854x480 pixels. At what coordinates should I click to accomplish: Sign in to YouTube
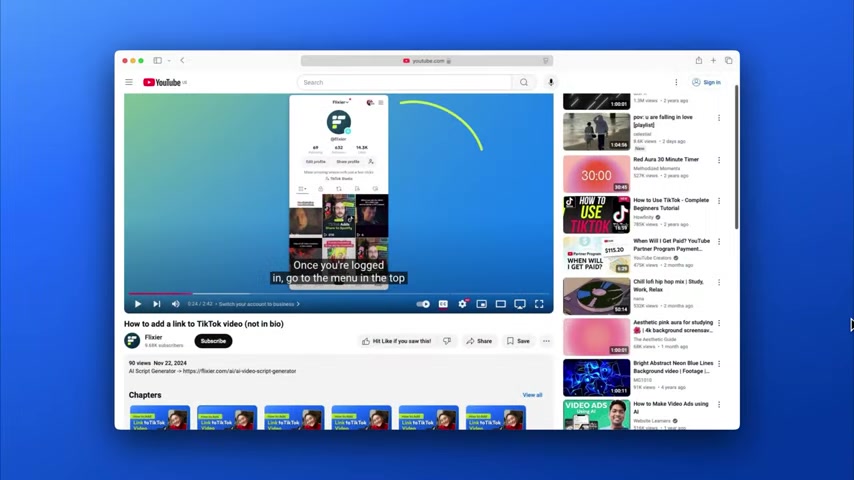coord(706,82)
